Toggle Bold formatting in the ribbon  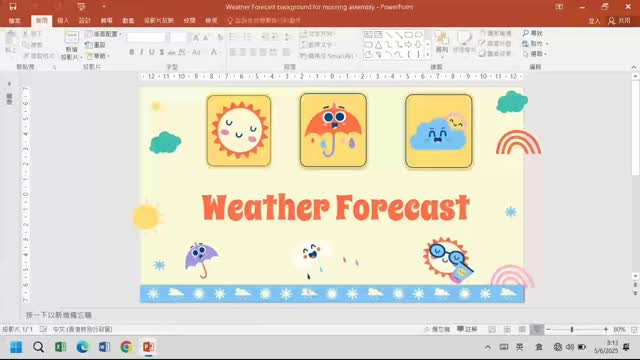click(x=131, y=52)
